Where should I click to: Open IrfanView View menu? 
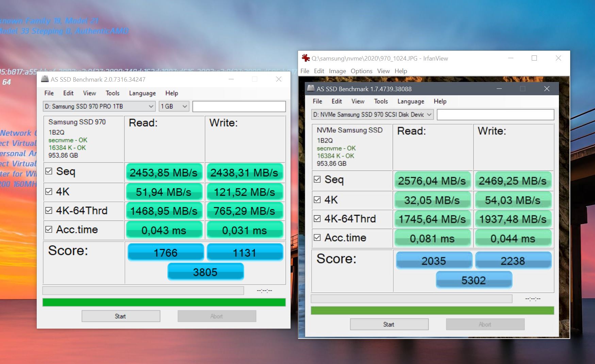(383, 71)
